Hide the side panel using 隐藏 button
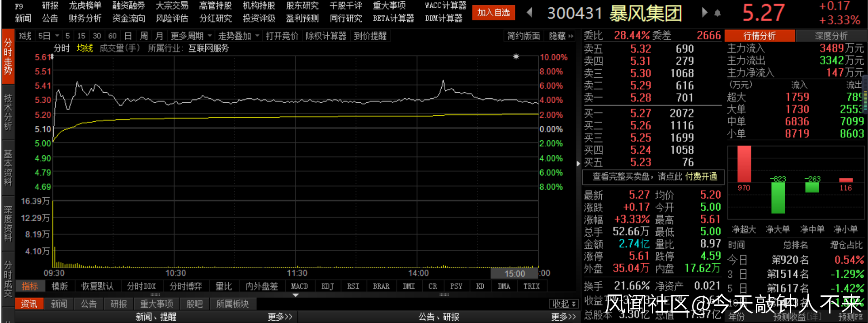 click(x=561, y=36)
